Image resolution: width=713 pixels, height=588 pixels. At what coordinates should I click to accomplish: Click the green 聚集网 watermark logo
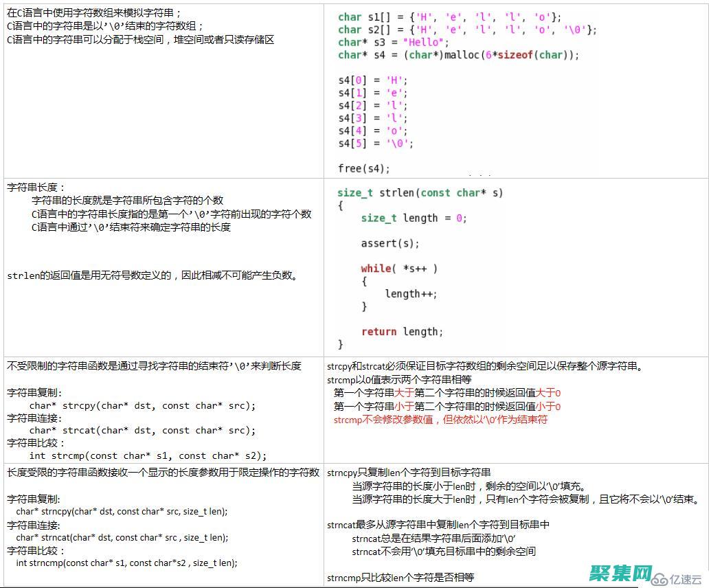[x=619, y=574]
